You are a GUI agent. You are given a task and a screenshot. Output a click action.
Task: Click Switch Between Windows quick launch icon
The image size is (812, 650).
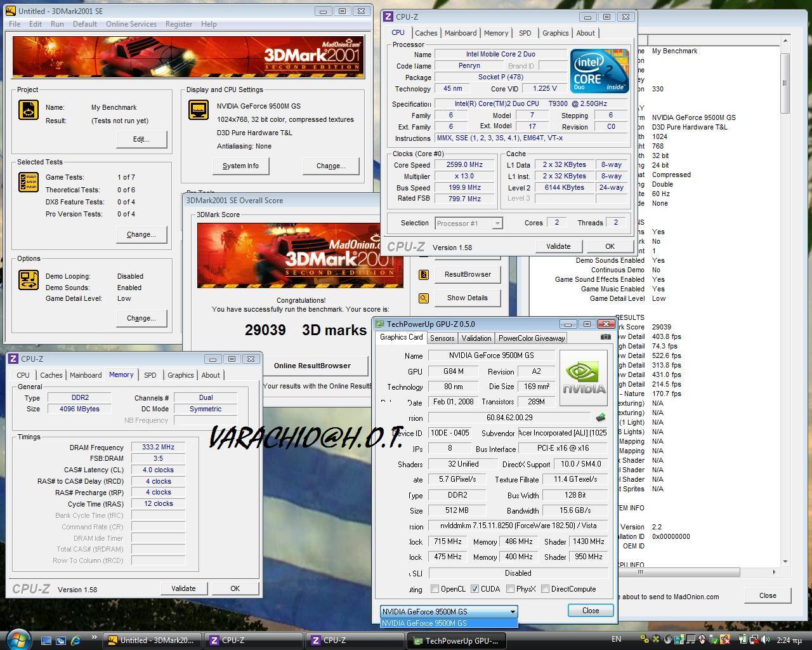pos(61,640)
